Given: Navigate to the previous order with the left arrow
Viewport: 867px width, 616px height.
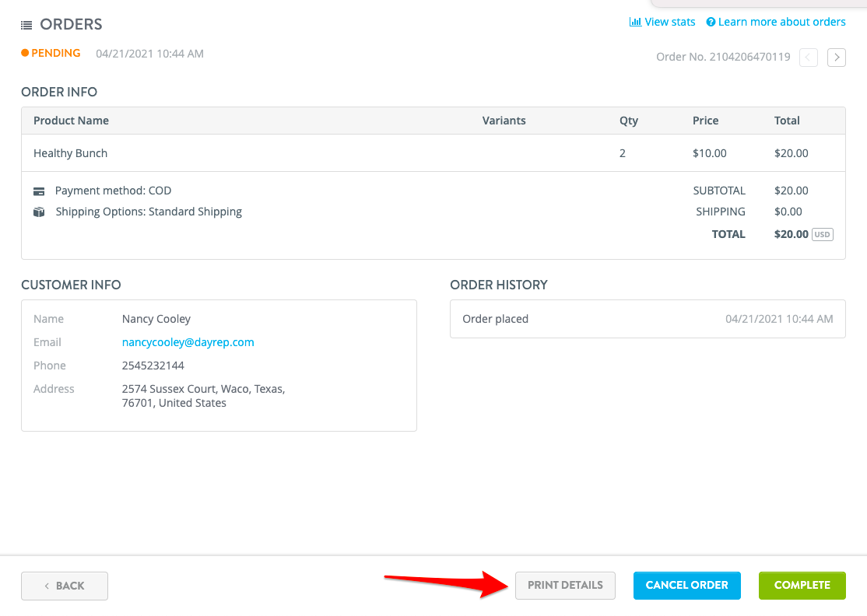Looking at the screenshot, I should (808, 57).
